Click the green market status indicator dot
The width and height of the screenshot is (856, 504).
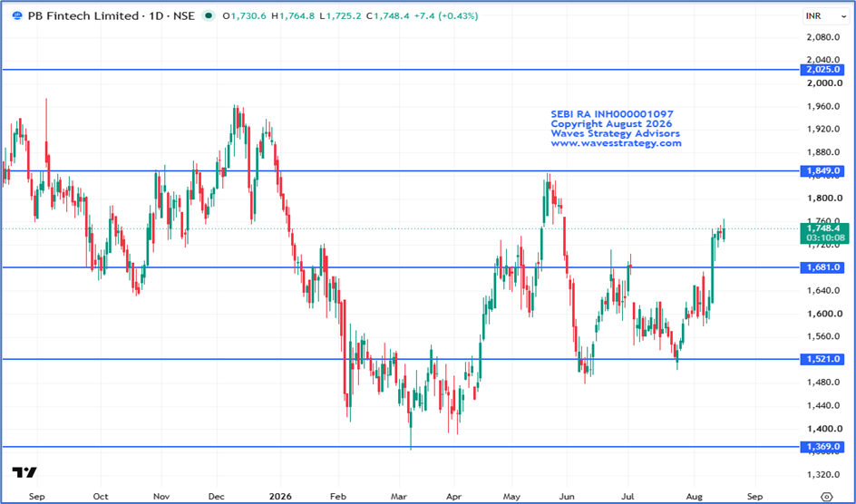208,16
